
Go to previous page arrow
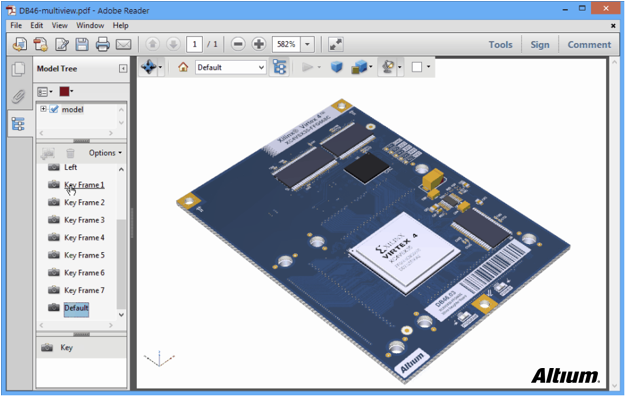pyautogui.click(x=152, y=44)
